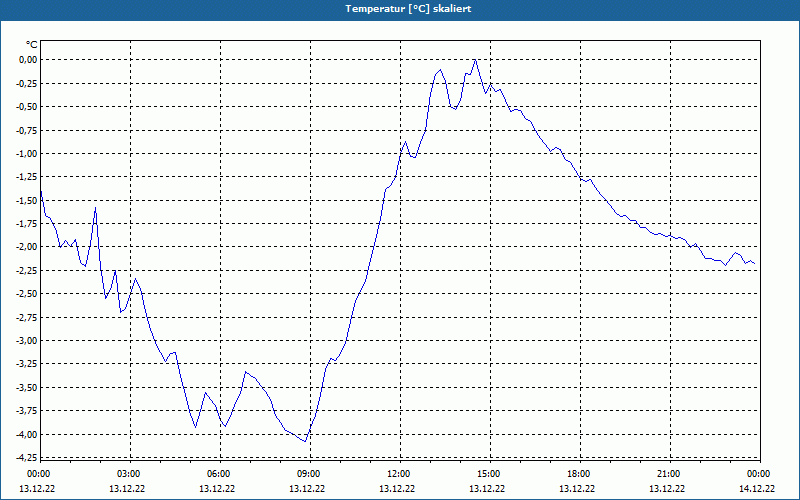Click the '13.12.22' date beneath 12:00
Viewport: 800px width, 500px height.
(x=397, y=489)
